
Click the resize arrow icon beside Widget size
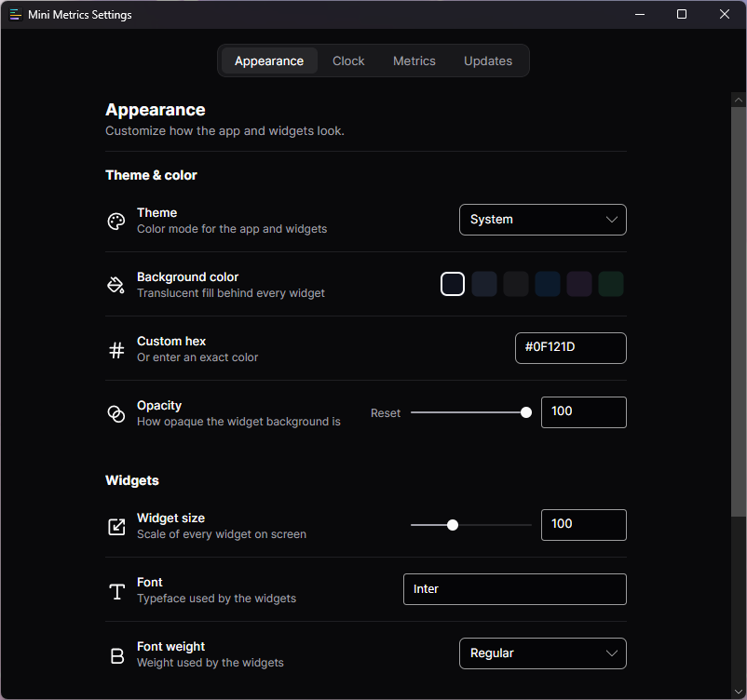pyautogui.click(x=116, y=527)
